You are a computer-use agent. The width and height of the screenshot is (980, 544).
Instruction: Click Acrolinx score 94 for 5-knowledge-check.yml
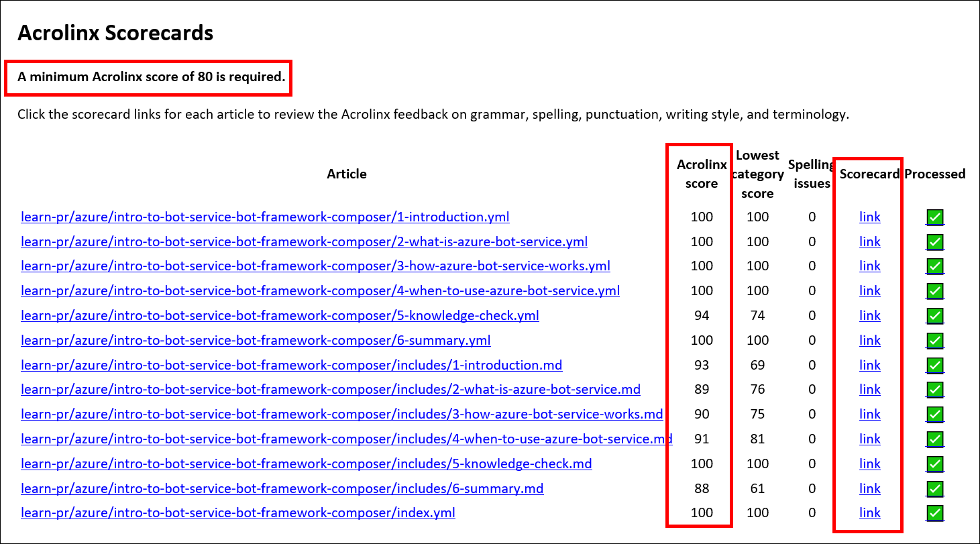coord(702,315)
